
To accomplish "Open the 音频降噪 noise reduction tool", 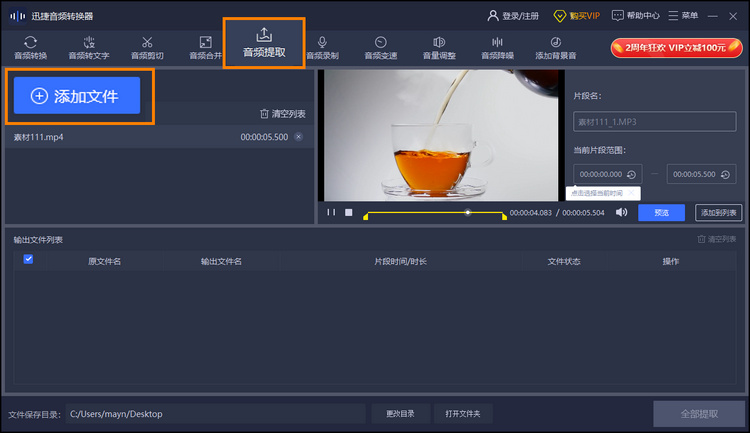I will tap(497, 48).
